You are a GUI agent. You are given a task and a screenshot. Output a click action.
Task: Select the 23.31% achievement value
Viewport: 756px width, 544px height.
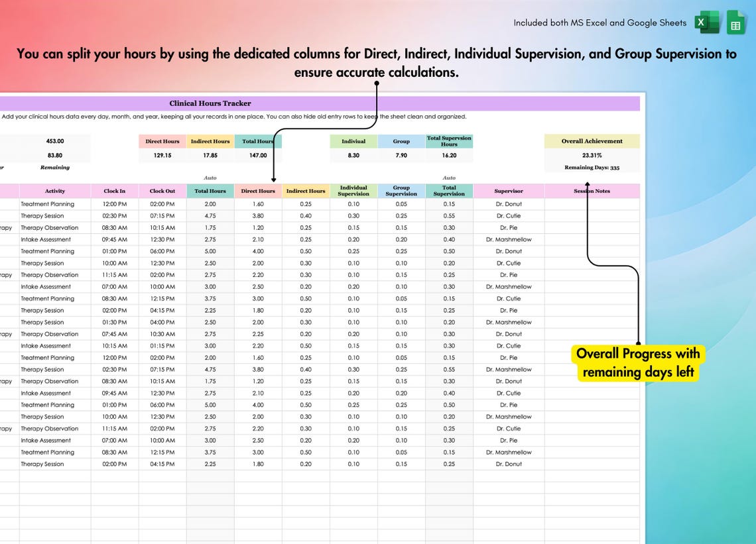coord(592,155)
